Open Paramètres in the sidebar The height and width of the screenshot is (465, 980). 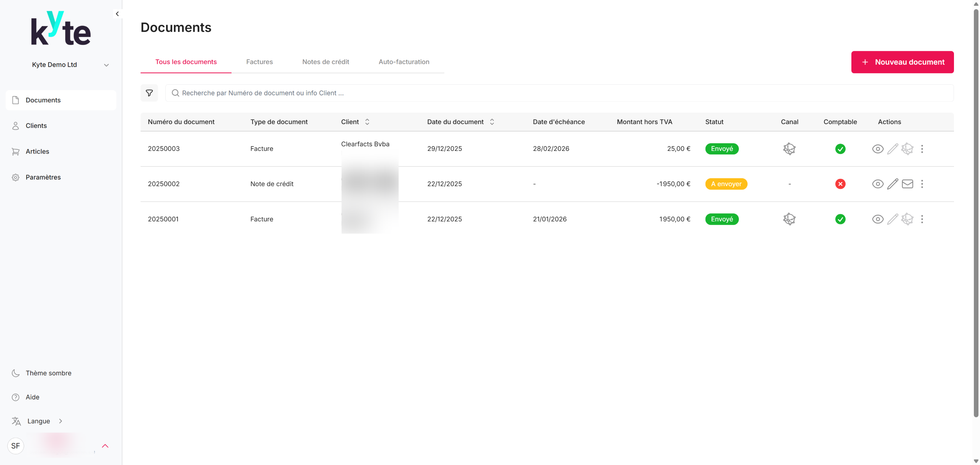[x=43, y=177]
